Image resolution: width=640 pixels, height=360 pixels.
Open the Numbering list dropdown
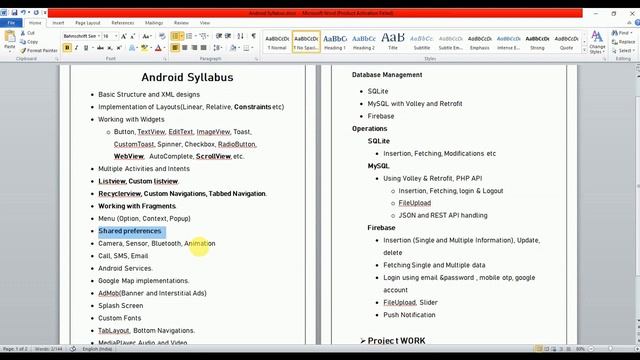196,36
